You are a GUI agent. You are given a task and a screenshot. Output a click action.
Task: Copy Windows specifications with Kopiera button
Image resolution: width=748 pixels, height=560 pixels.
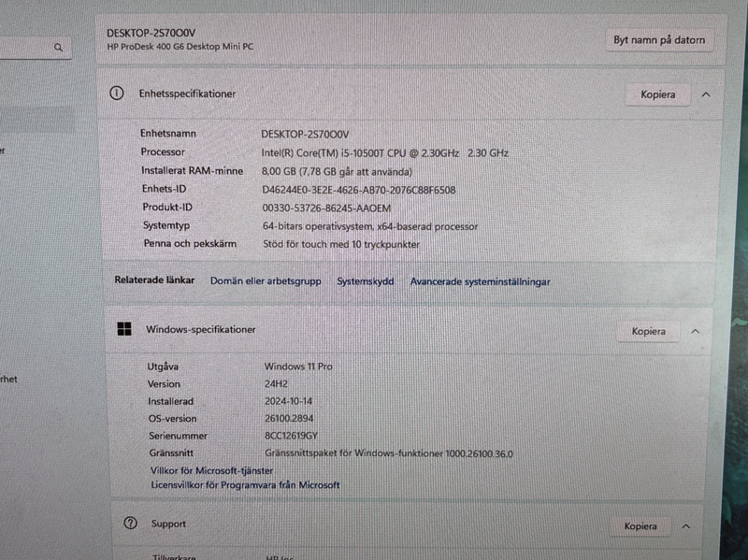tap(648, 331)
